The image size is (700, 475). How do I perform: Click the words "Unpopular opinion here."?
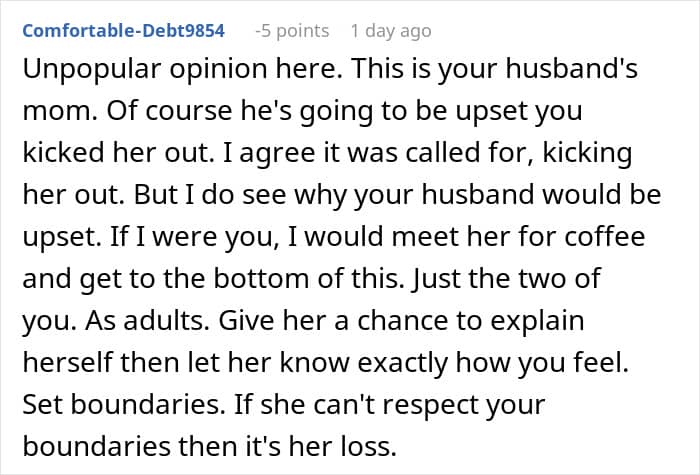tap(182, 70)
